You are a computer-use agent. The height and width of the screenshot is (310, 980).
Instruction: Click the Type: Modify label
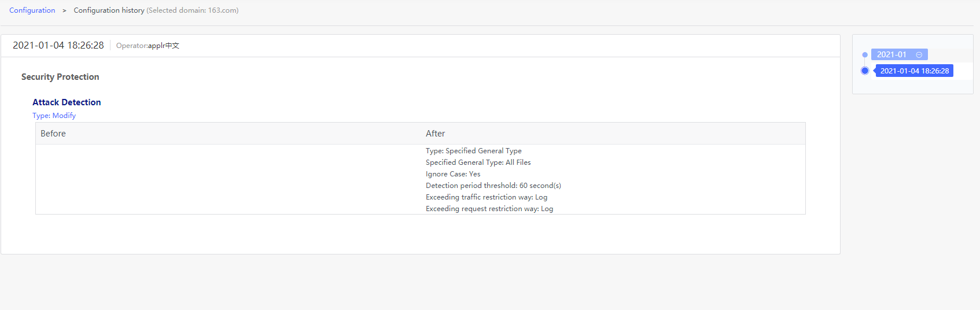[54, 116]
